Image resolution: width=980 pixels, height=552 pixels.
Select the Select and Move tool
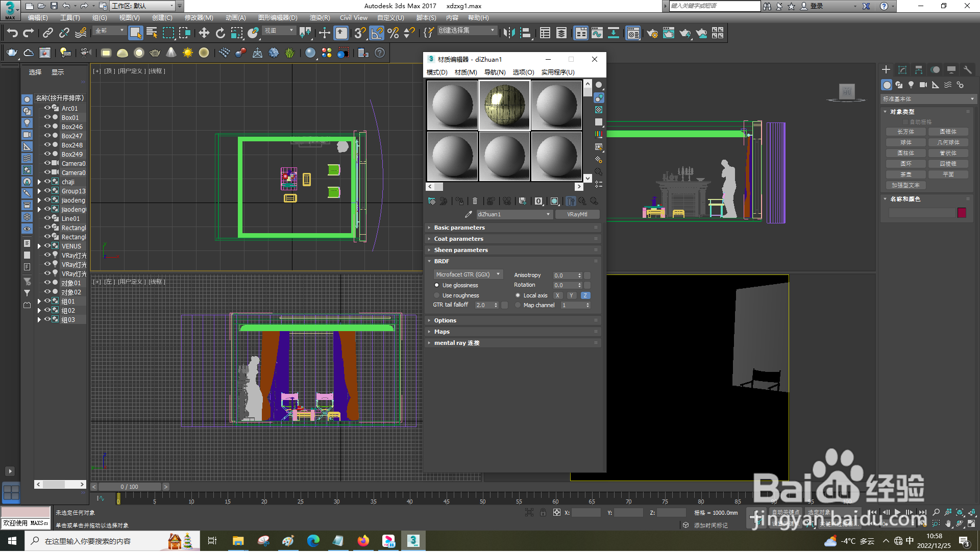(x=204, y=33)
